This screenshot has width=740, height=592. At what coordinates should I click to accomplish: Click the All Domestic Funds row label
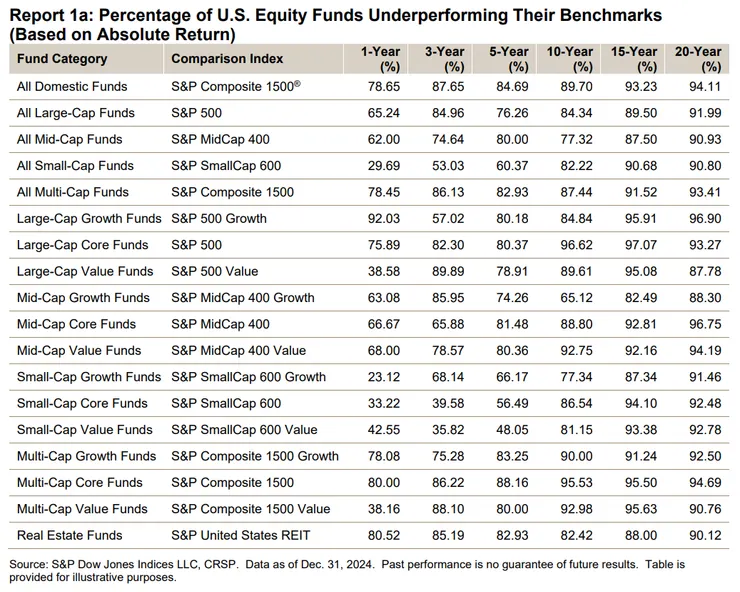tap(70, 86)
